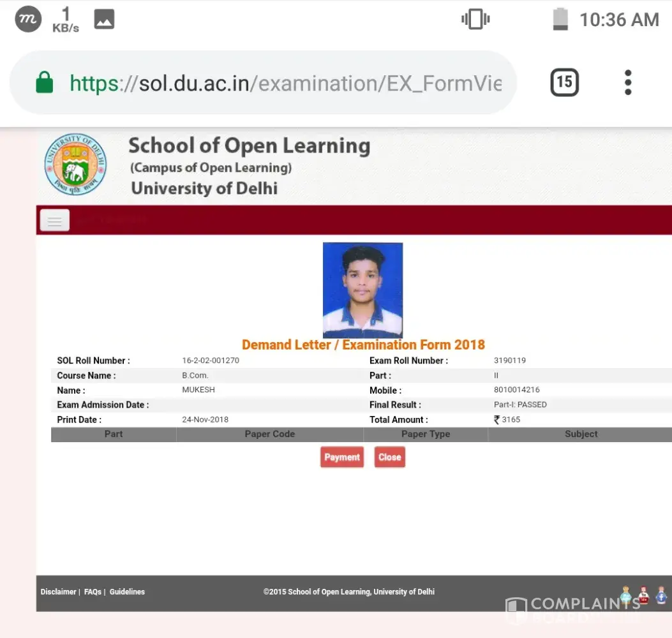
Task: Click the Subject column header
Action: [581, 434]
